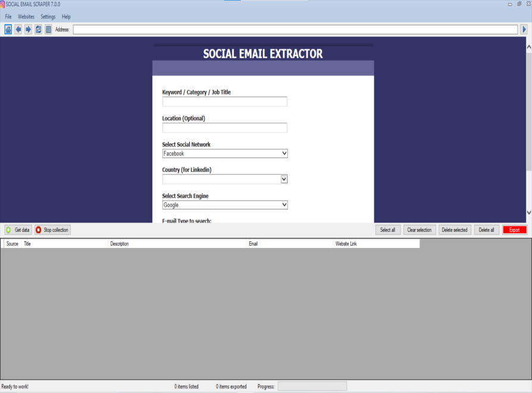Click the blue square stop icon beside refresh
Viewport: 532px width, 393px height.
(49, 30)
